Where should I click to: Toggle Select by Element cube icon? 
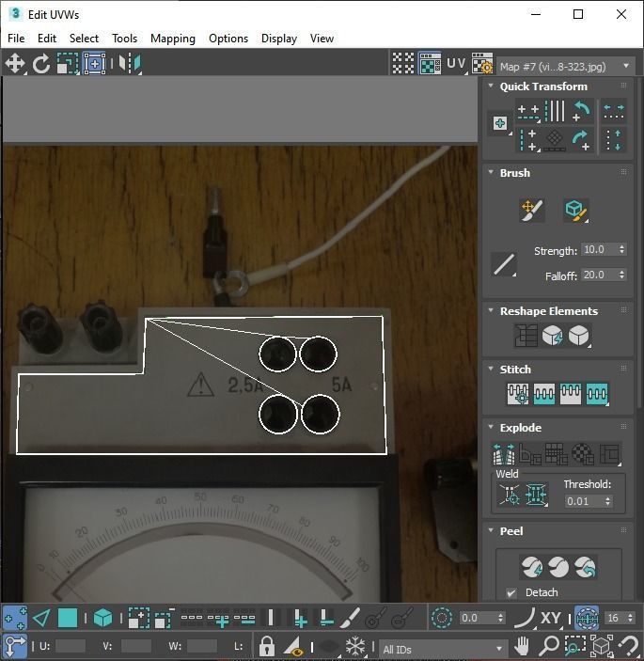click(x=102, y=618)
